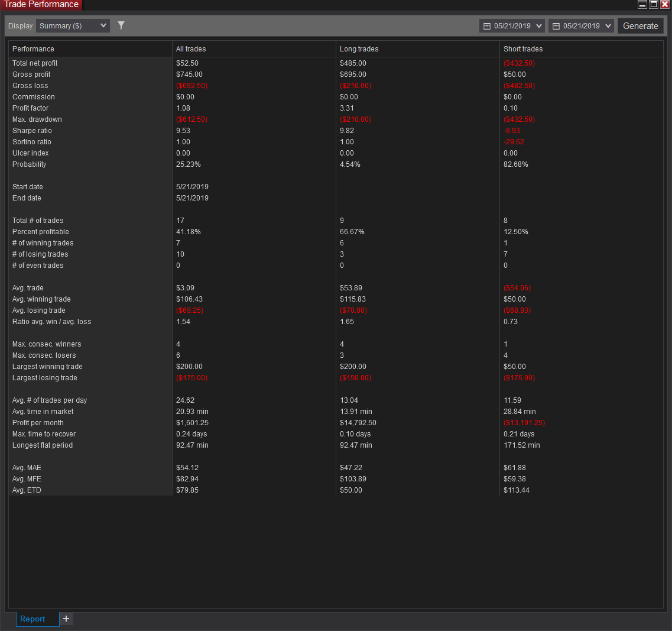The height and width of the screenshot is (631, 672).
Task: Select the Gross loss row label
Action: [x=30, y=85]
